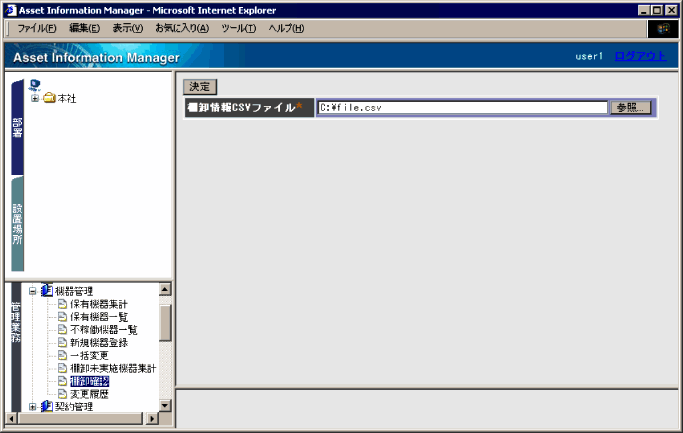Open the ヘルプ(H) menu
The height and width of the screenshot is (433, 683).
click(286, 28)
